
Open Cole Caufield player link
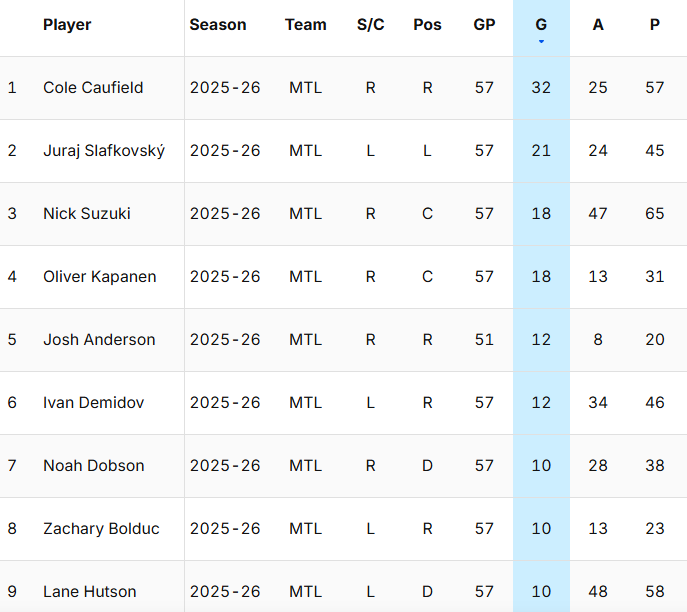(x=93, y=87)
